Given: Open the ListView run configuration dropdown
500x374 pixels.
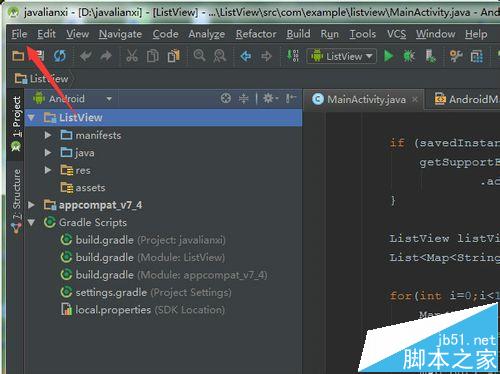Looking at the screenshot, I should click(x=342, y=56).
